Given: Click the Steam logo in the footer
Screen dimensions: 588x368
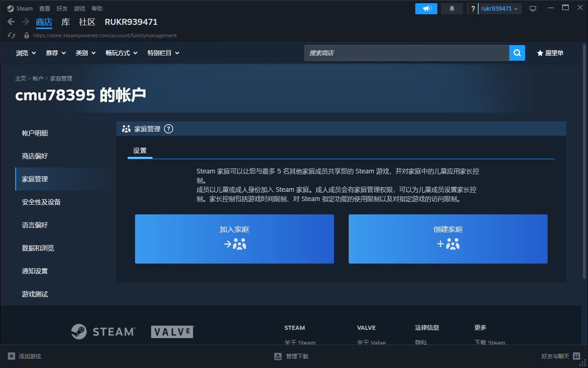Looking at the screenshot, I should coord(103,332).
